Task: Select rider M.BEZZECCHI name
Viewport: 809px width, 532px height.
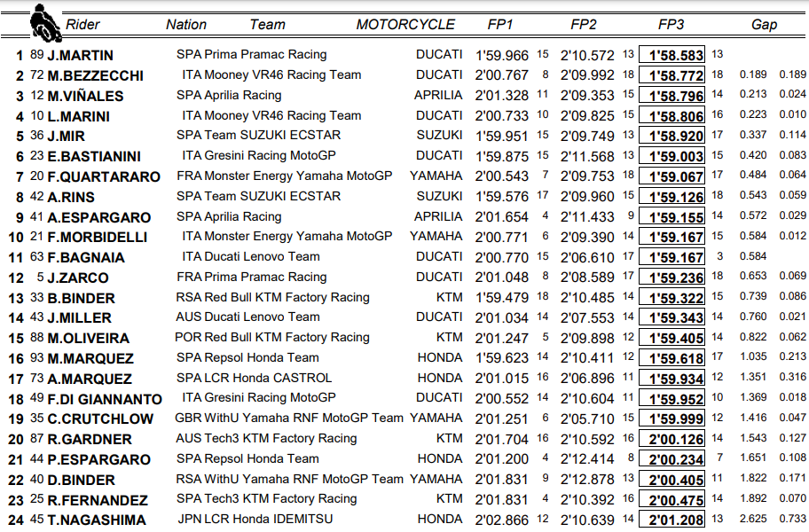Action: point(96,75)
